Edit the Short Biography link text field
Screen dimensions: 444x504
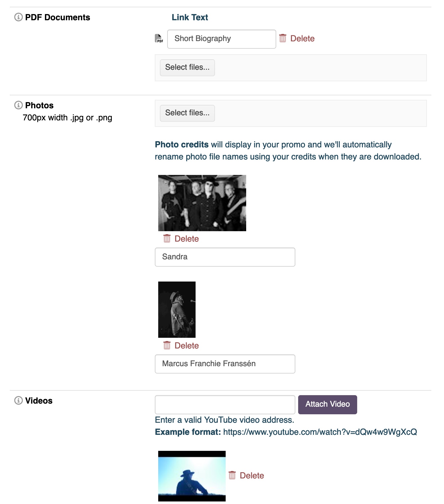point(221,39)
